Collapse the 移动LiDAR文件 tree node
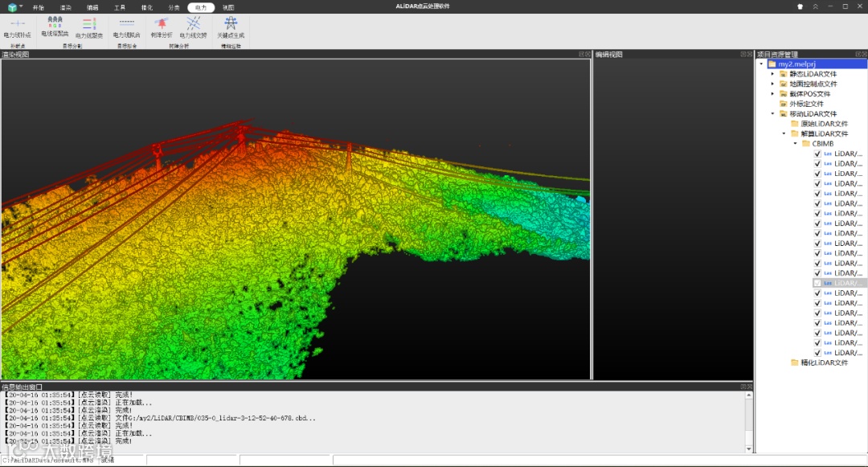The image size is (868, 467). (772, 114)
